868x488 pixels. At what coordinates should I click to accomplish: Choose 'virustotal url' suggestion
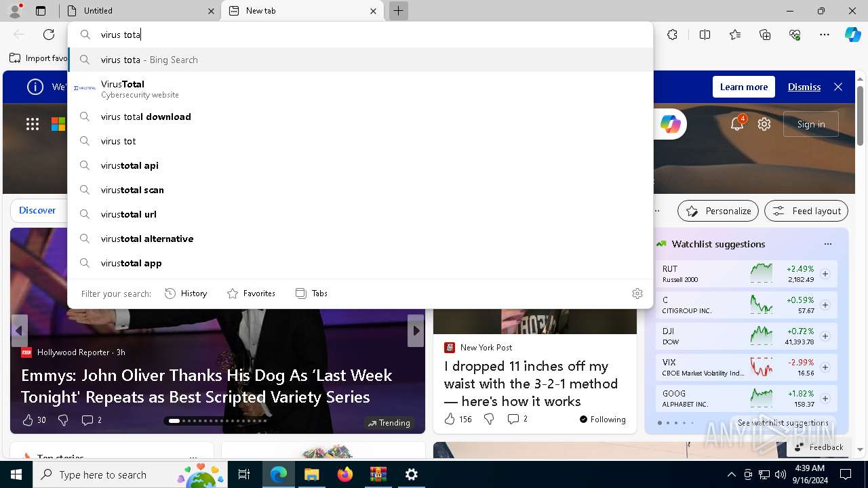[360, 214]
